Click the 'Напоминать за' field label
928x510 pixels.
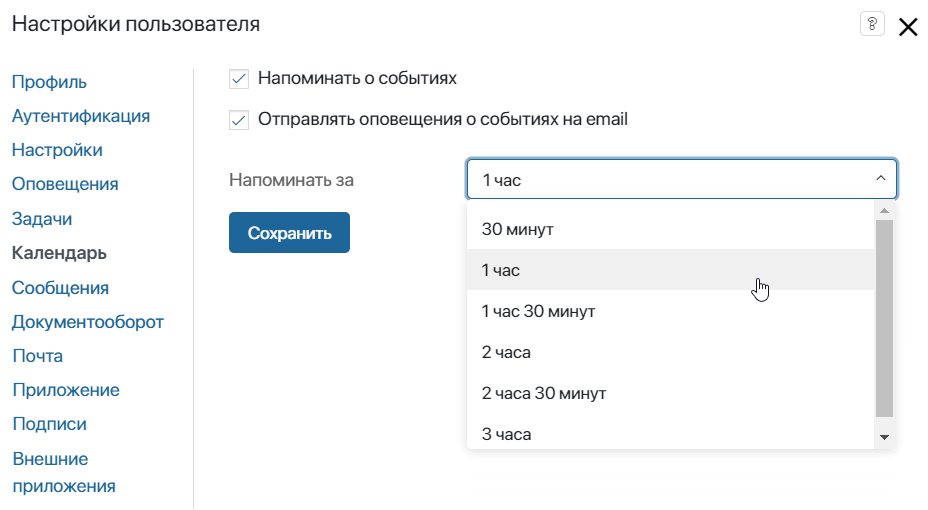pyautogui.click(x=291, y=180)
